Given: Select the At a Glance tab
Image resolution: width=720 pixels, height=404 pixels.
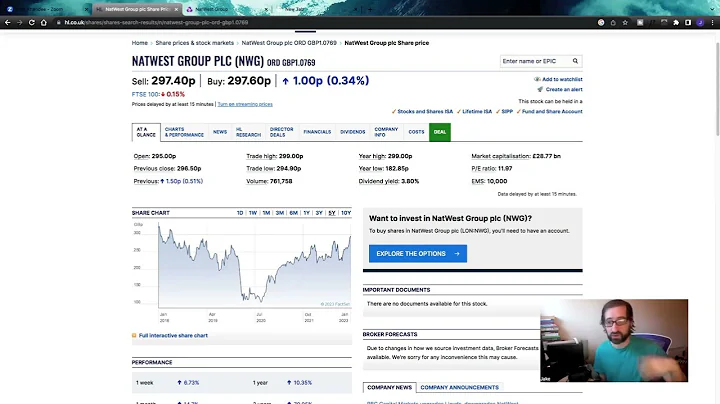Looking at the screenshot, I should coord(146,132).
